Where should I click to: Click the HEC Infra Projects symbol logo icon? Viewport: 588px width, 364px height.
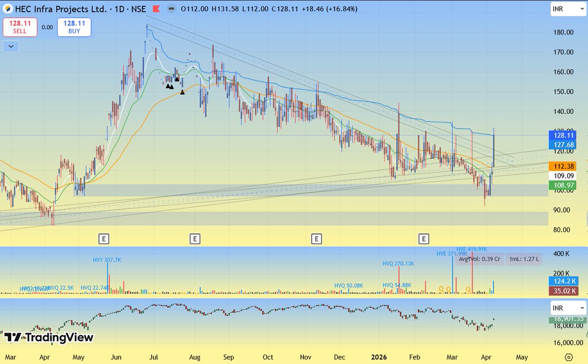click(8, 9)
